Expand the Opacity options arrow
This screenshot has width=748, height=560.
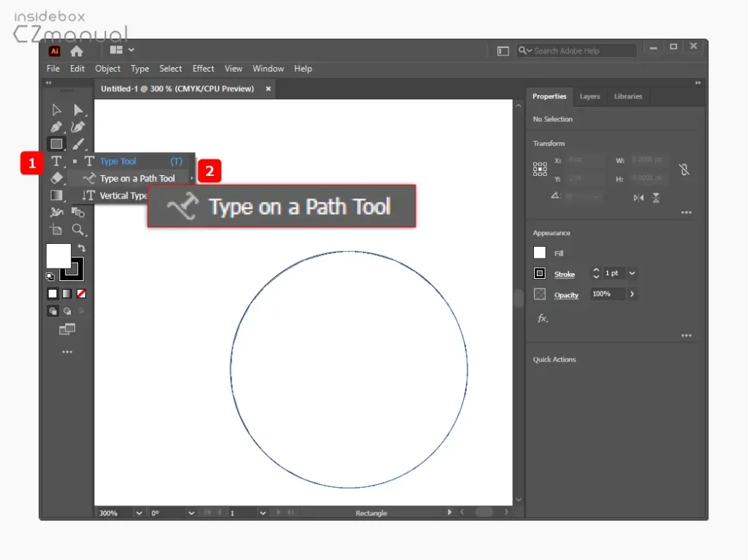[632, 294]
